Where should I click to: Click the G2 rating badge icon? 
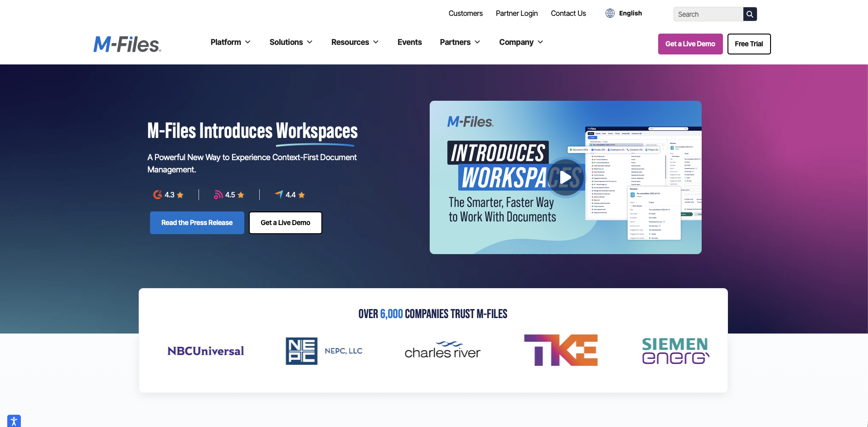[157, 194]
